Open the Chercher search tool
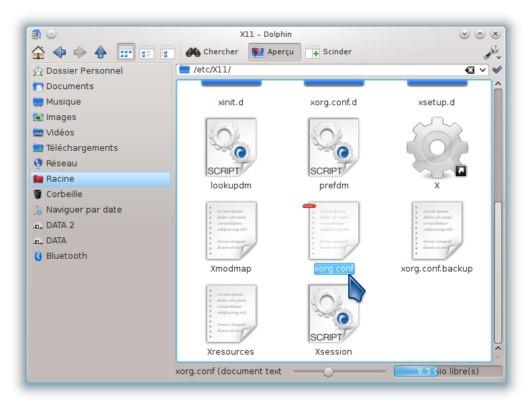The height and width of the screenshot is (409, 532). coord(212,52)
